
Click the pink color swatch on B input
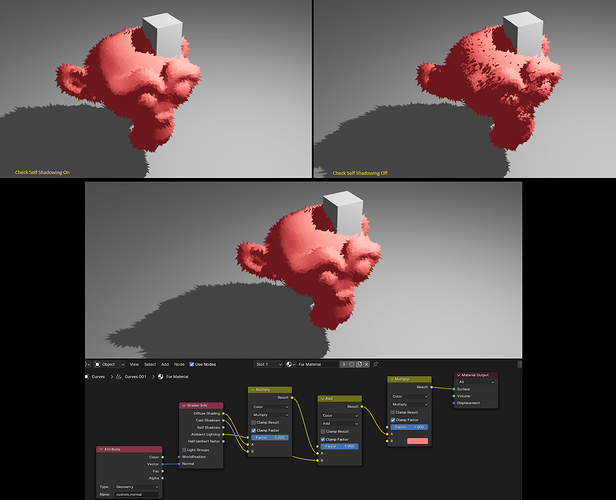[x=418, y=441]
